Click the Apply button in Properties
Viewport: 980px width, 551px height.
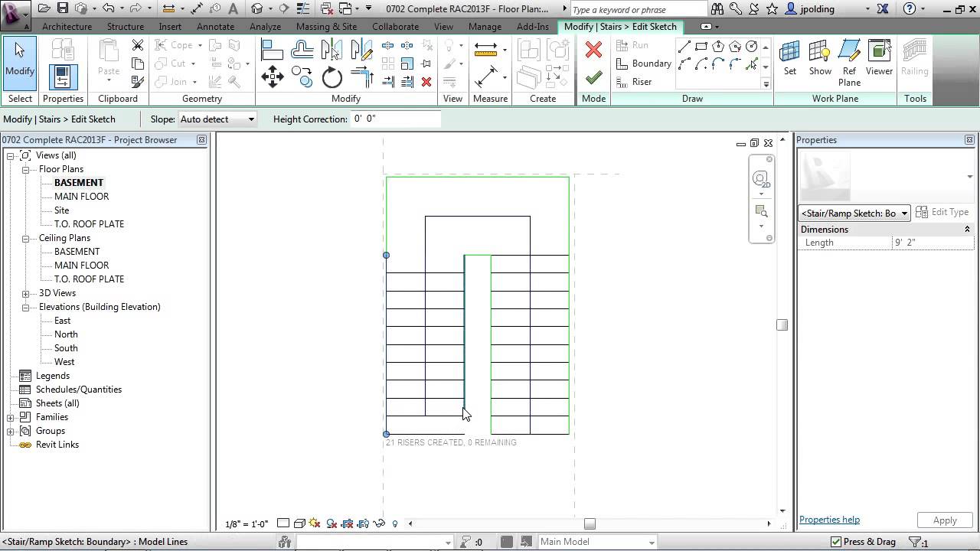click(x=945, y=520)
